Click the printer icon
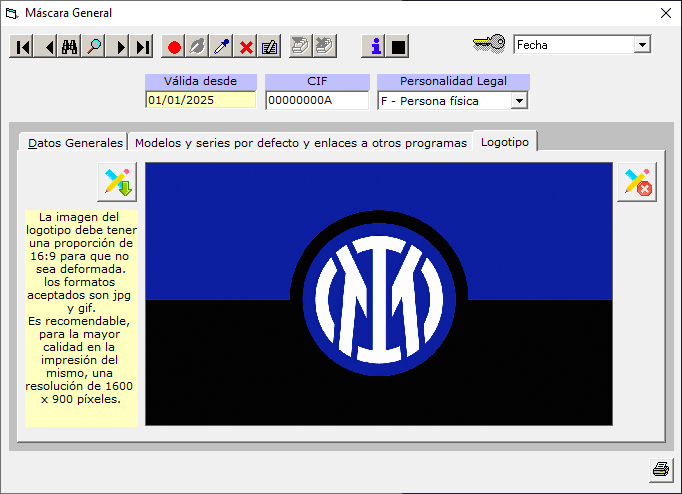The height and width of the screenshot is (494, 682). coord(660,469)
